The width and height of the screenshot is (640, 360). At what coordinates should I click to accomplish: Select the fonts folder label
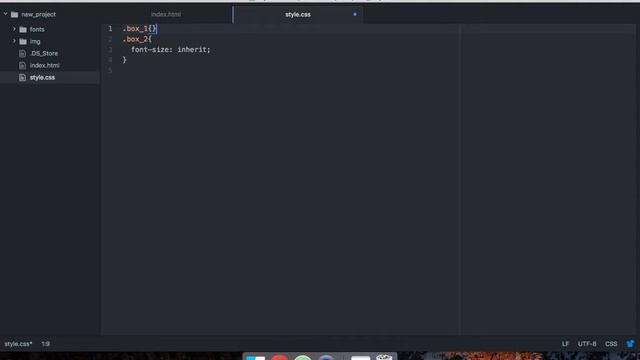coord(37,29)
